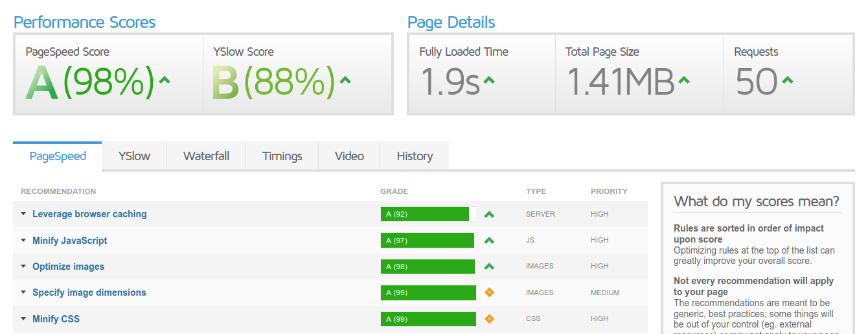Screen dimensions: 868x334
Task: Click the SERVER type cell
Action: point(540,214)
